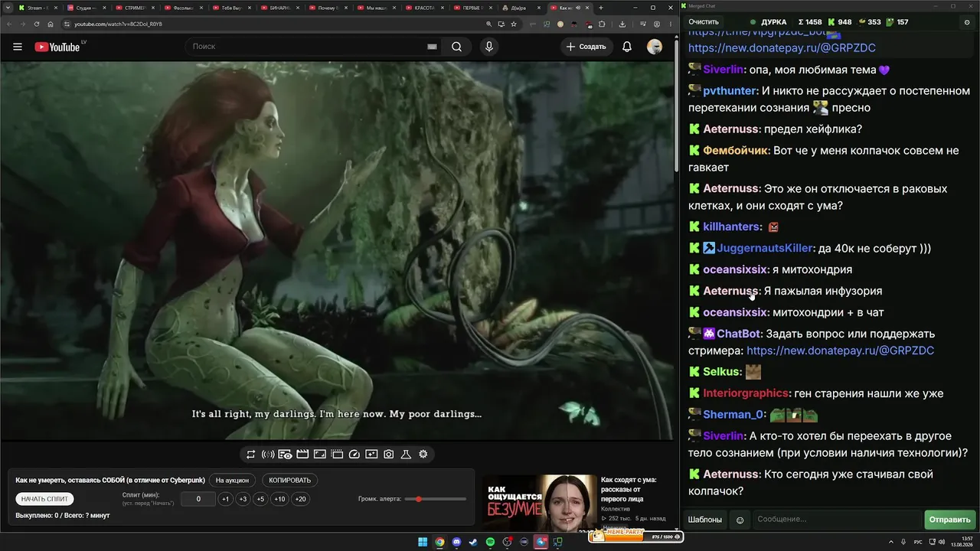
Task: Click the На аукцион button
Action: [x=232, y=481]
